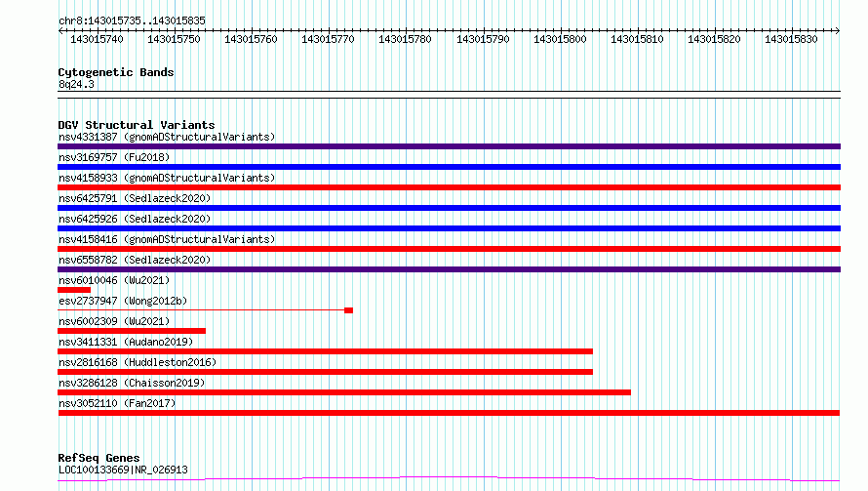This screenshot has width=868, height=491.
Task: Click the red bar under nsv4158933
Action: [x=449, y=187]
